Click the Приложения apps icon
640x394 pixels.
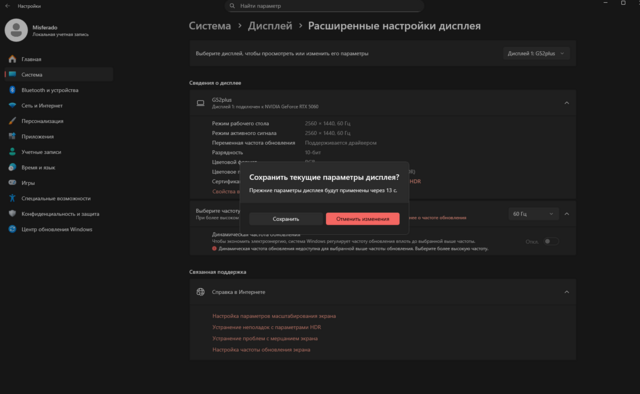coord(12,136)
